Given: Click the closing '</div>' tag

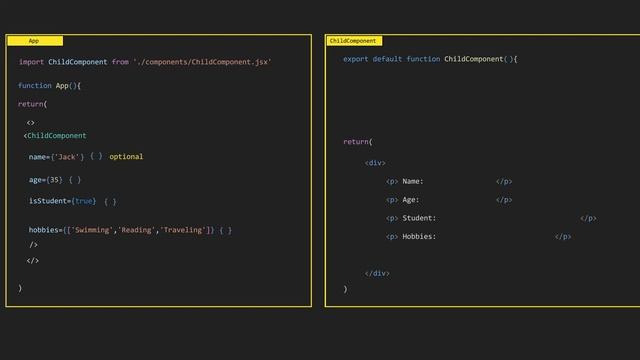Looking at the screenshot, I should point(377,273).
